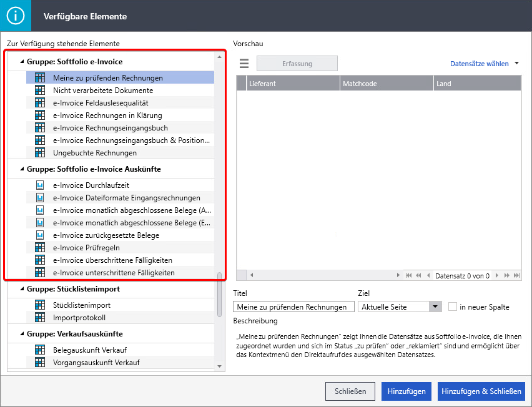Click the grid icon beside Stücklistenimport item
532x407 pixels.
coord(40,305)
